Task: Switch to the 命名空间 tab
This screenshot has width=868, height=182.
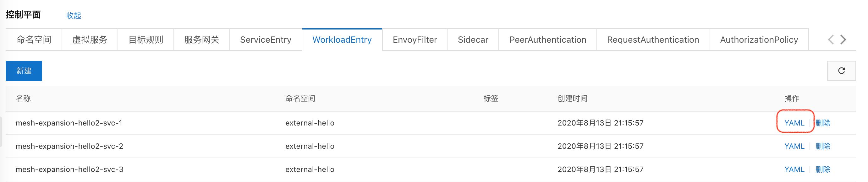Action: pos(33,40)
